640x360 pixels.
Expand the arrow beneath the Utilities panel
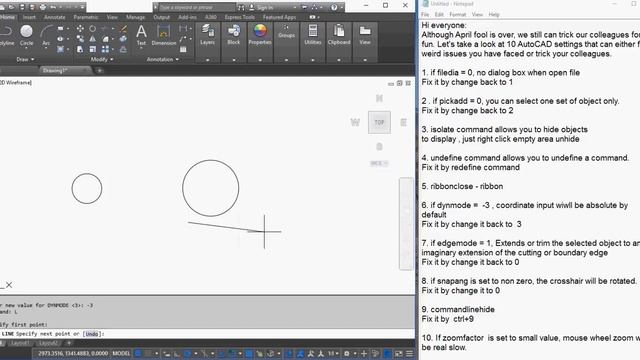(x=313, y=60)
